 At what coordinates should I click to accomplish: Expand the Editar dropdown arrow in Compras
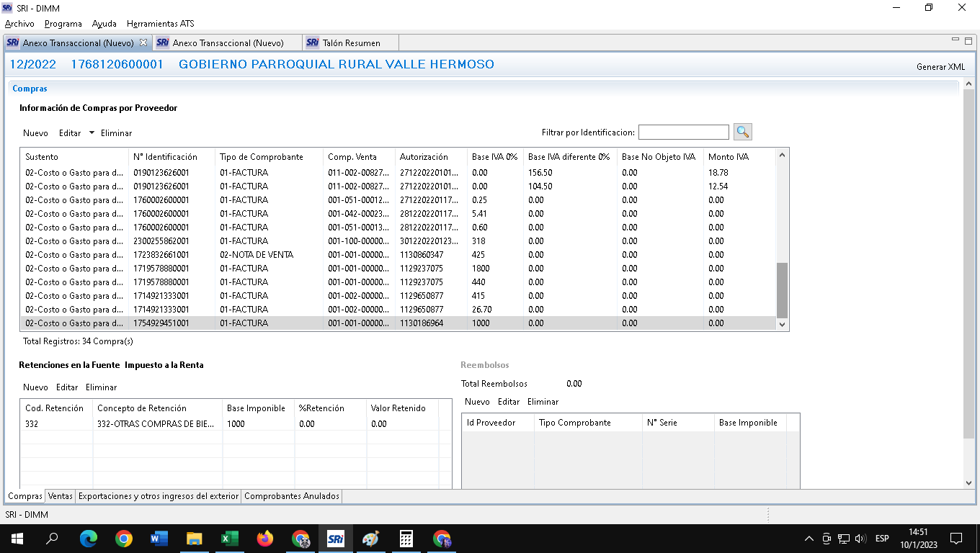(x=92, y=132)
